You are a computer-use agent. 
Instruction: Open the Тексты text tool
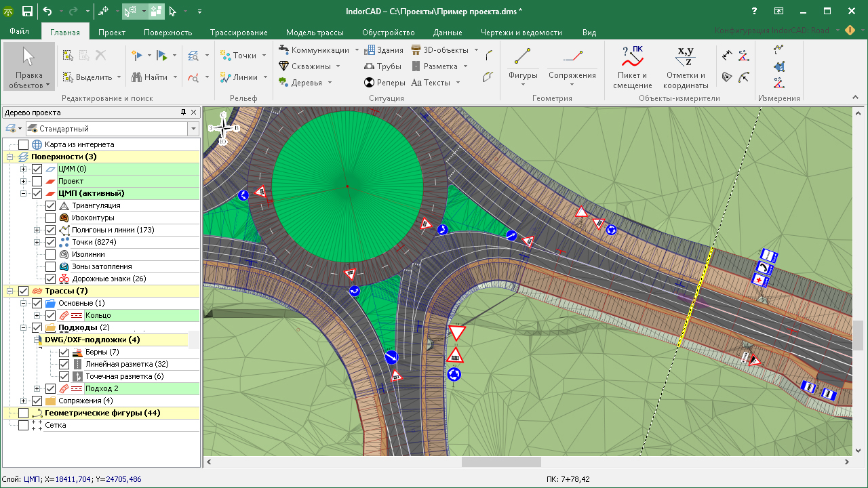tap(431, 83)
